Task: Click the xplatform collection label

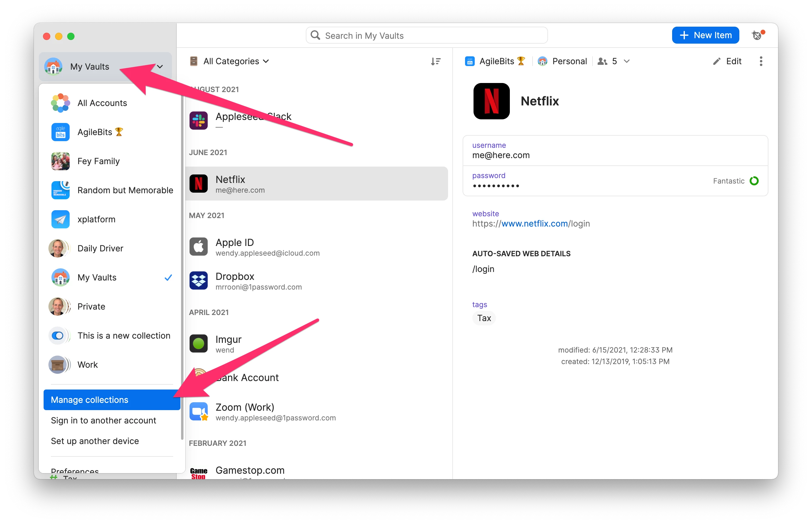Action: (x=96, y=220)
